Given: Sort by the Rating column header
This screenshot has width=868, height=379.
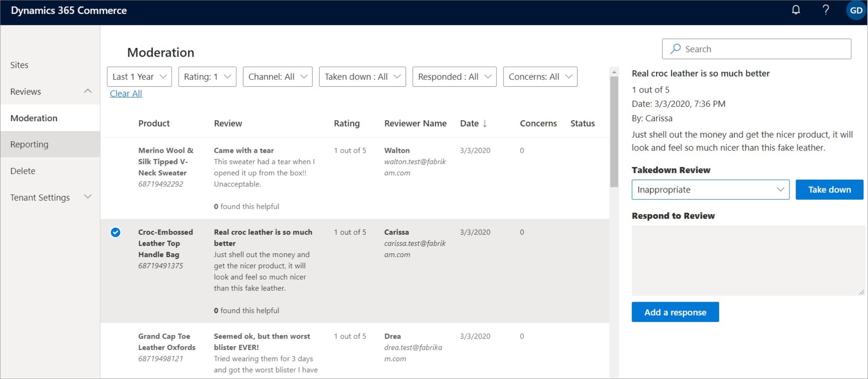Looking at the screenshot, I should tap(347, 123).
